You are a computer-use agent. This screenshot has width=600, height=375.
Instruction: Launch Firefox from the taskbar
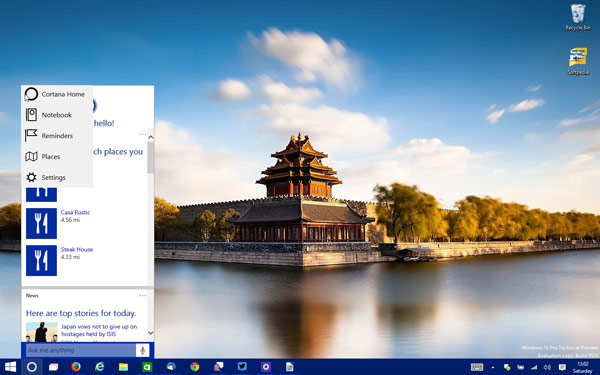pyautogui.click(x=76, y=367)
